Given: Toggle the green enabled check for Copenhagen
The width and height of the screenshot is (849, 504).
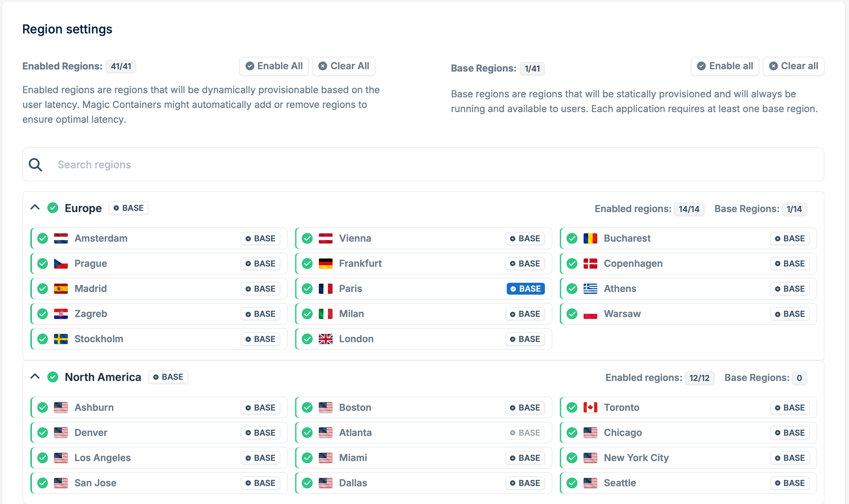Looking at the screenshot, I should click(x=572, y=264).
